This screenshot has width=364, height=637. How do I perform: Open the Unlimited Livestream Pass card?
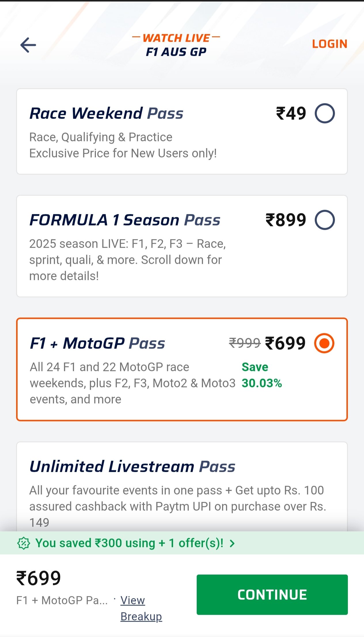pyautogui.click(x=182, y=487)
